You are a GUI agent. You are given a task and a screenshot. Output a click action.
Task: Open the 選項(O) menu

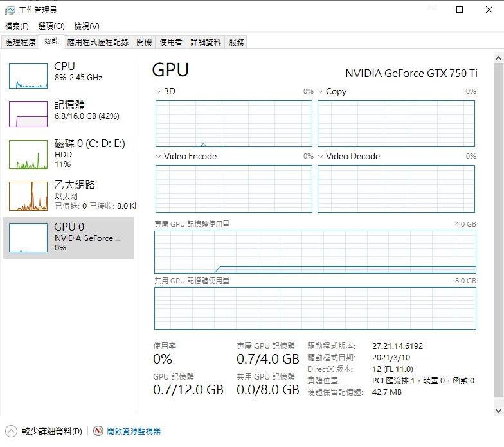(51, 26)
